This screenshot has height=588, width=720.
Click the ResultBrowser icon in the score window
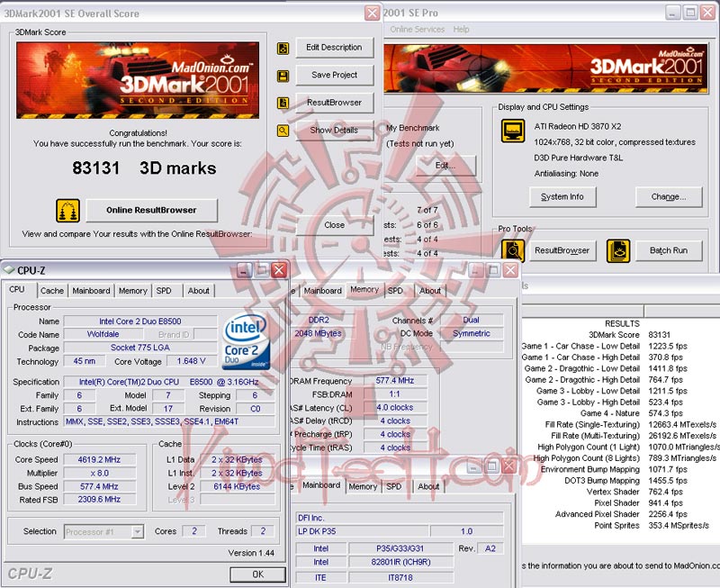point(283,103)
